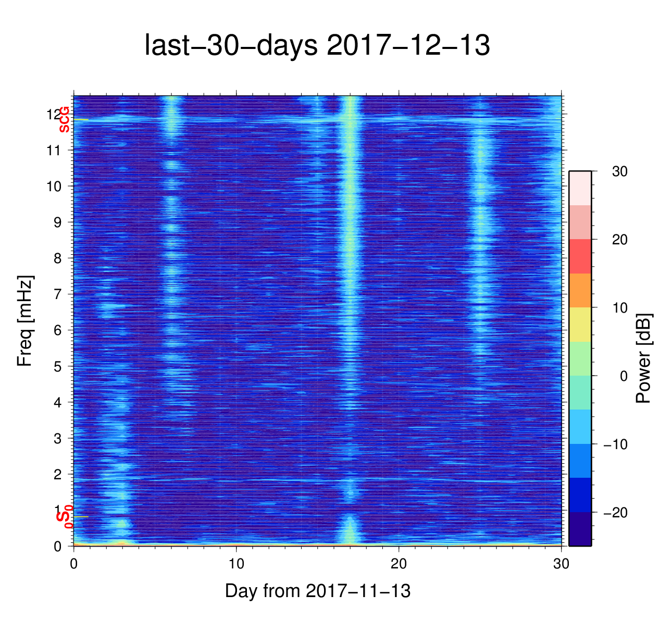Select the "Day from 2017-11-13" x-axis label
The height and width of the screenshot is (620, 672).
318,591
